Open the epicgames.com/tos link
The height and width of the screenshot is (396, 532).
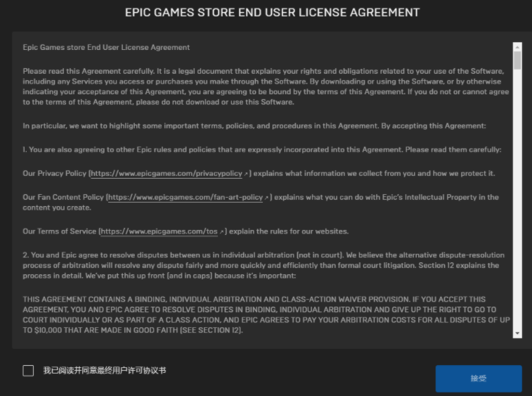[159, 231]
